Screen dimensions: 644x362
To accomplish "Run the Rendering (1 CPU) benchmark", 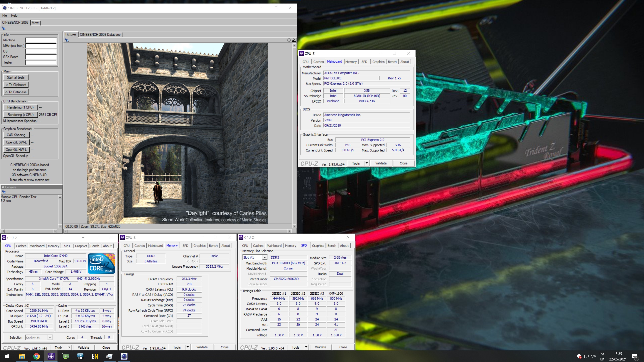I will pos(20,107).
